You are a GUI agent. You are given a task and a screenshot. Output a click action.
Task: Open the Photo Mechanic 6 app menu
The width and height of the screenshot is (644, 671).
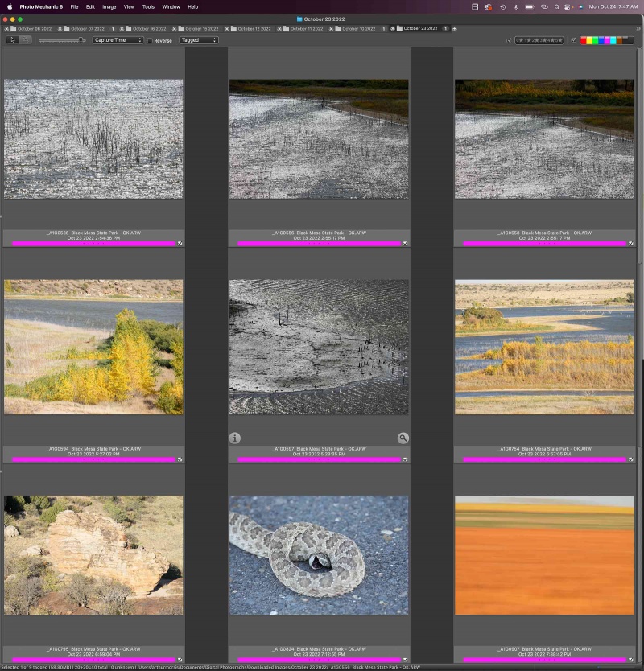[41, 7]
